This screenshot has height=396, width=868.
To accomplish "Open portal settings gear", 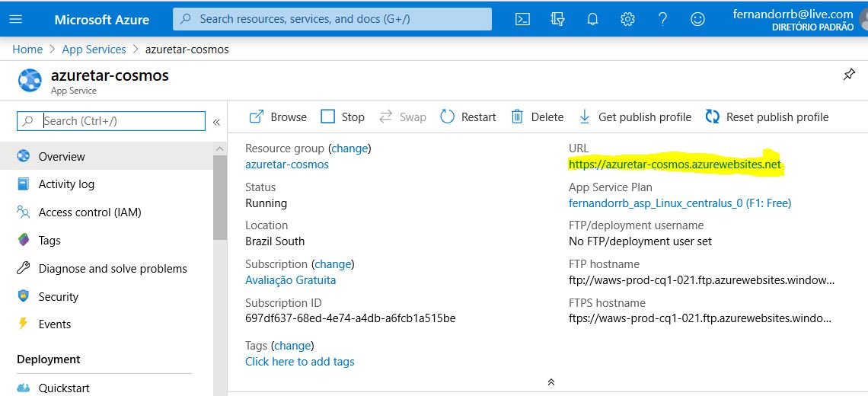I will (x=627, y=19).
